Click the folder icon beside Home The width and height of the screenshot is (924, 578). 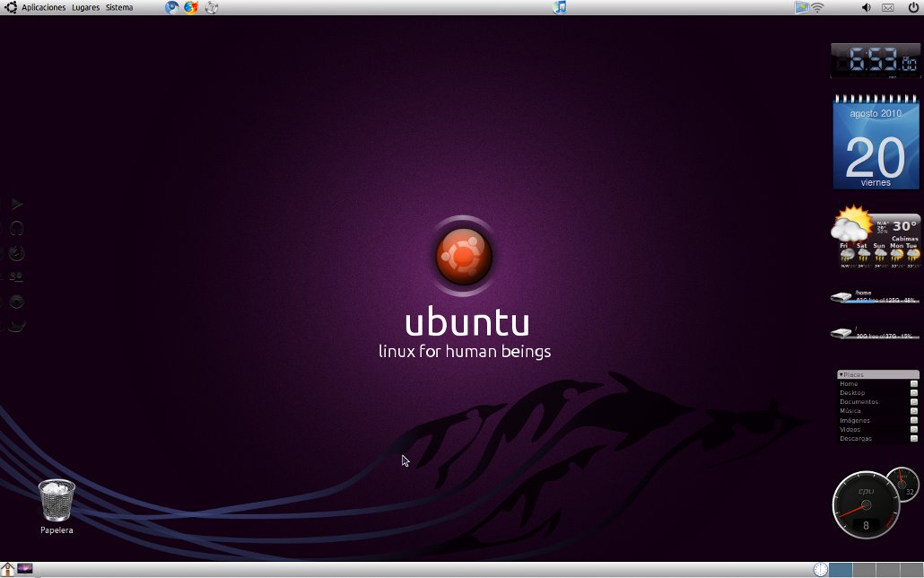(914, 384)
